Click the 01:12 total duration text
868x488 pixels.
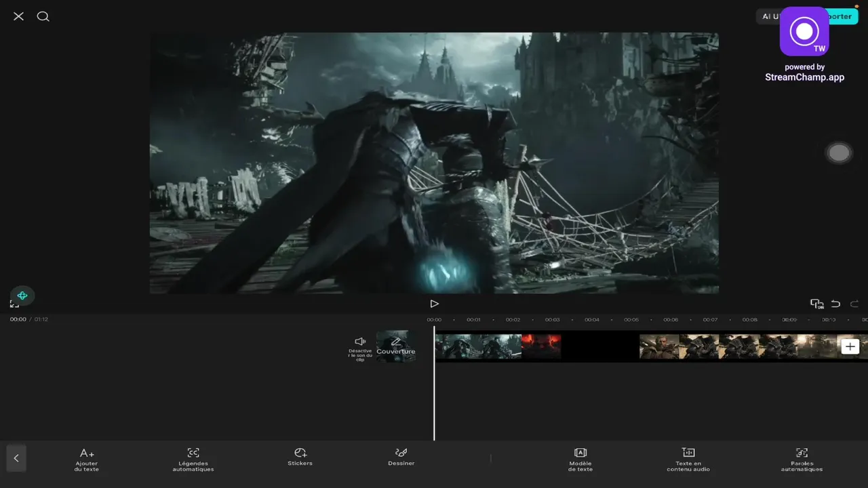coord(41,319)
